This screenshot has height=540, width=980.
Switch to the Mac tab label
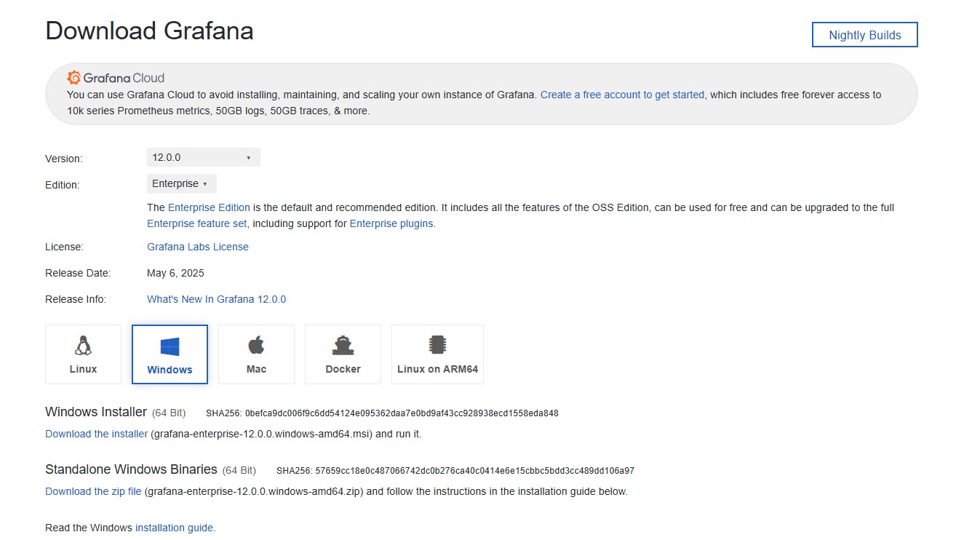(256, 369)
